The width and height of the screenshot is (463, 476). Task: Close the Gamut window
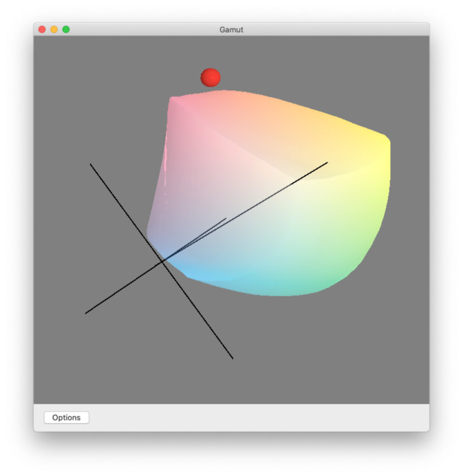42,29
